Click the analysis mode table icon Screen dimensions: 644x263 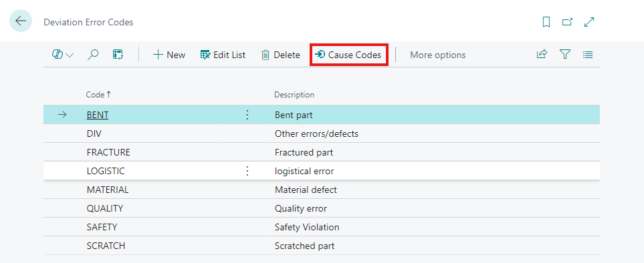pos(118,55)
